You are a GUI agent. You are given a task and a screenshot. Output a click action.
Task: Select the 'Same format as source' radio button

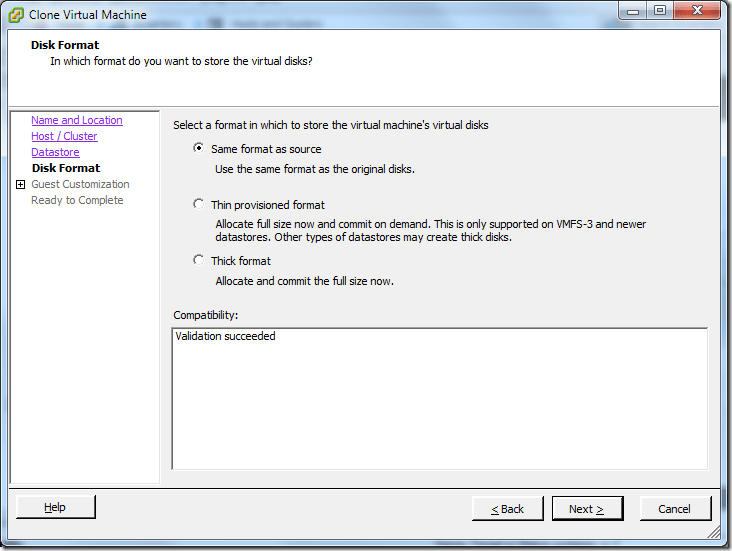[x=198, y=148]
